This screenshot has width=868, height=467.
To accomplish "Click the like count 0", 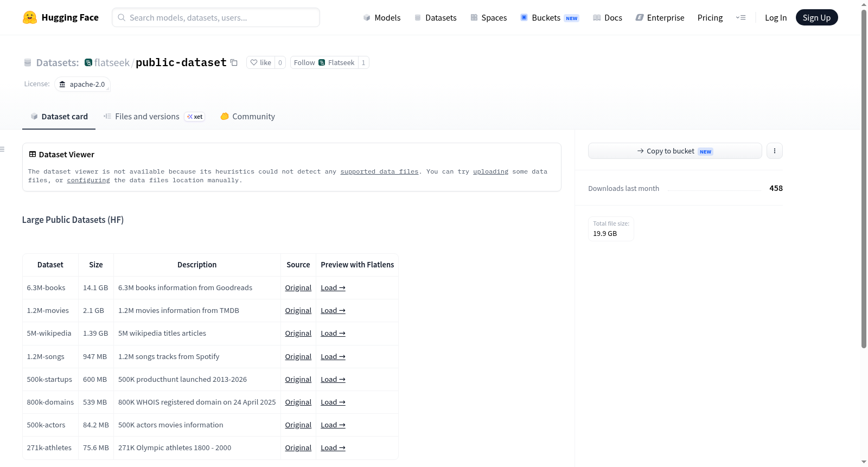I will [280, 62].
